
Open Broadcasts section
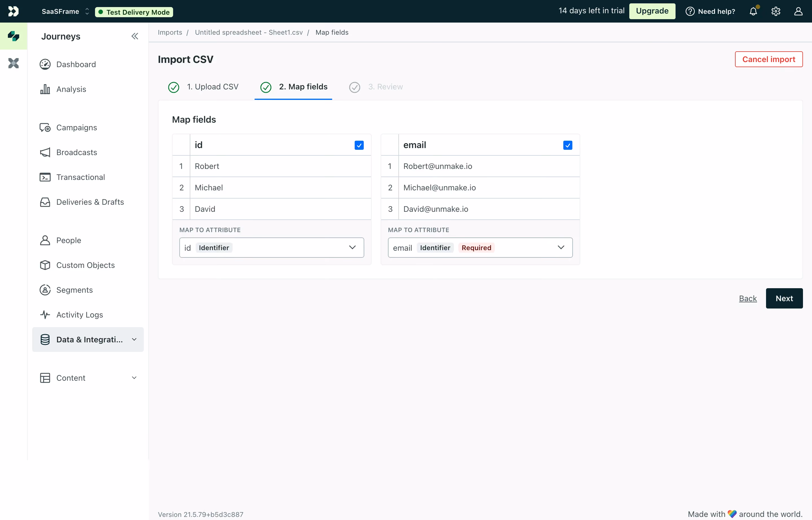[88, 152]
